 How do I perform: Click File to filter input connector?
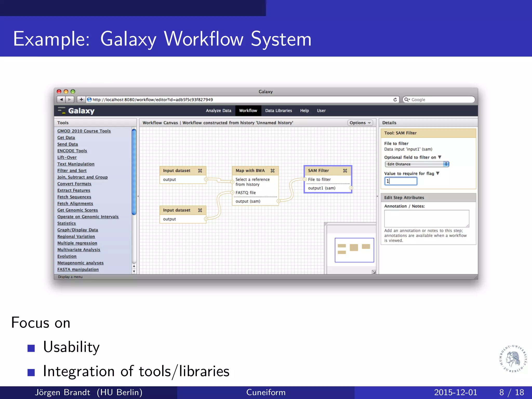click(x=305, y=179)
